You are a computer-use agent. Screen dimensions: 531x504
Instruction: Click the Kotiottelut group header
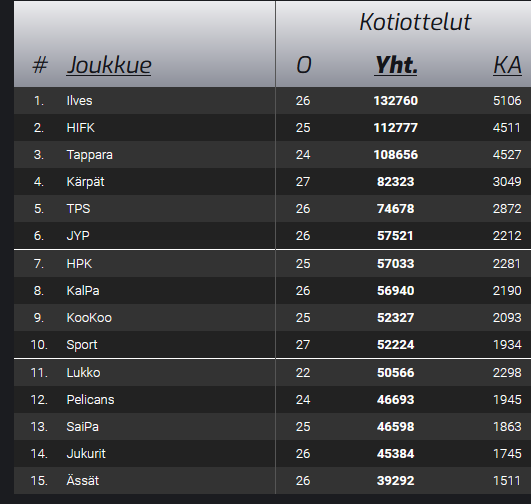415,22
